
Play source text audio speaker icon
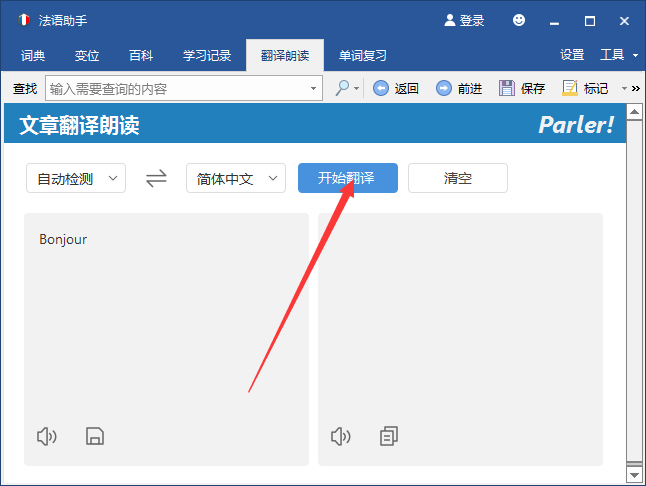(x=47, y=436)
